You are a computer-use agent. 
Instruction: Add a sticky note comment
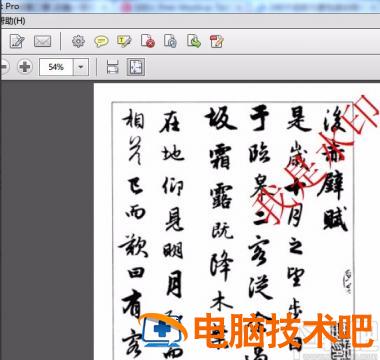tap(101, 41)
